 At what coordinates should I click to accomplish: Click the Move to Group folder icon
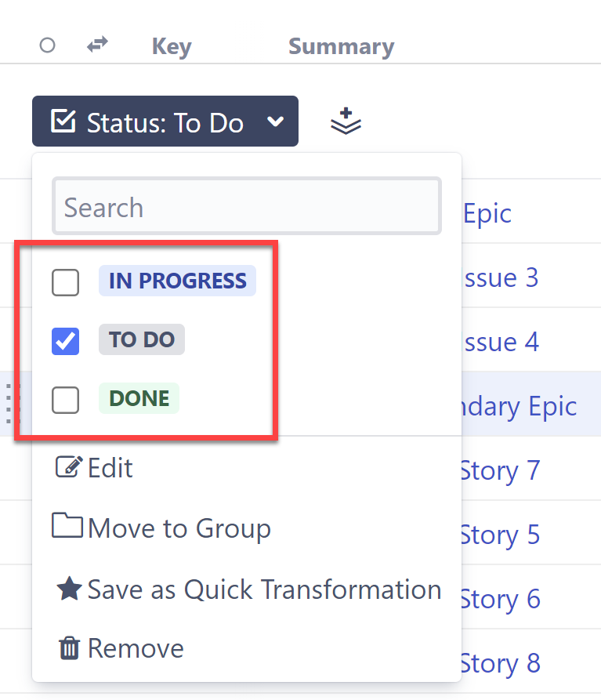tap(68, 526)
